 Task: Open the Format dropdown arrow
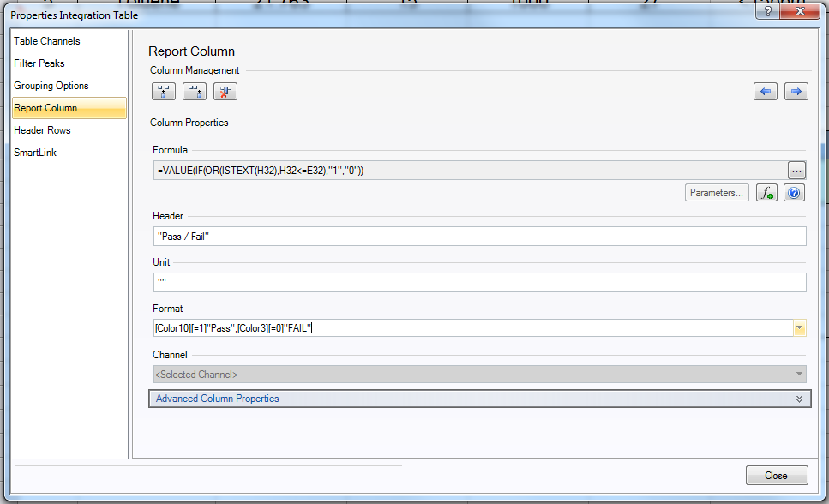800,328
